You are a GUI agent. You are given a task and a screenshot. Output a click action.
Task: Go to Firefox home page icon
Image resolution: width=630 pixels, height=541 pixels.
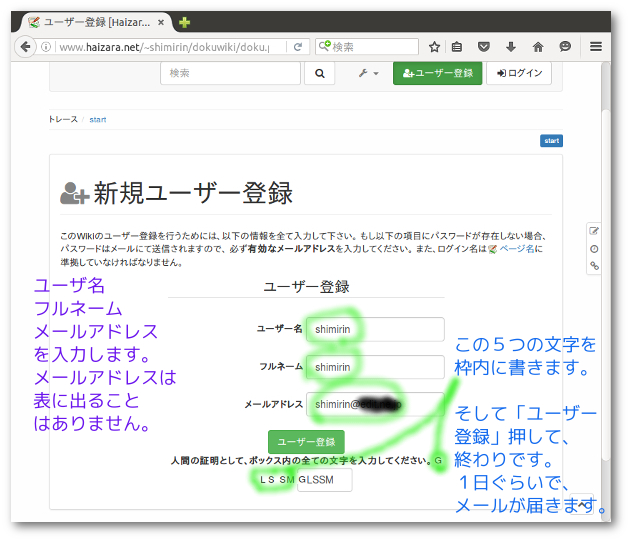click(538, 46)
